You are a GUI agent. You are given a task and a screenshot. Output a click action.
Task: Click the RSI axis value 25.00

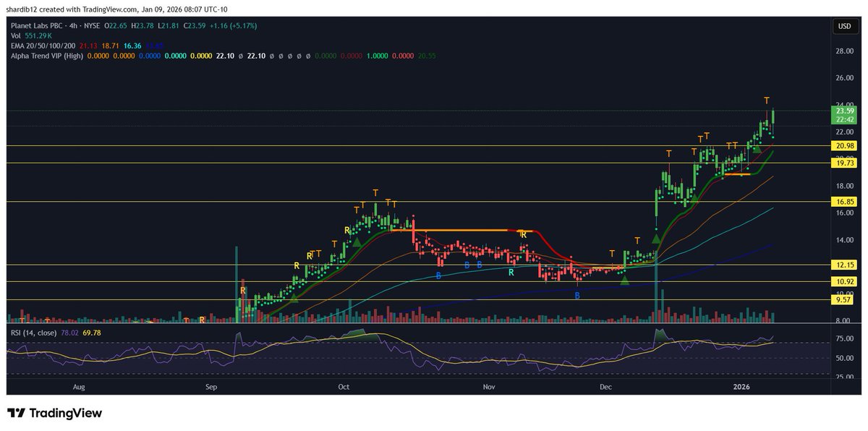pyautogui.click(x=844, y=377)
